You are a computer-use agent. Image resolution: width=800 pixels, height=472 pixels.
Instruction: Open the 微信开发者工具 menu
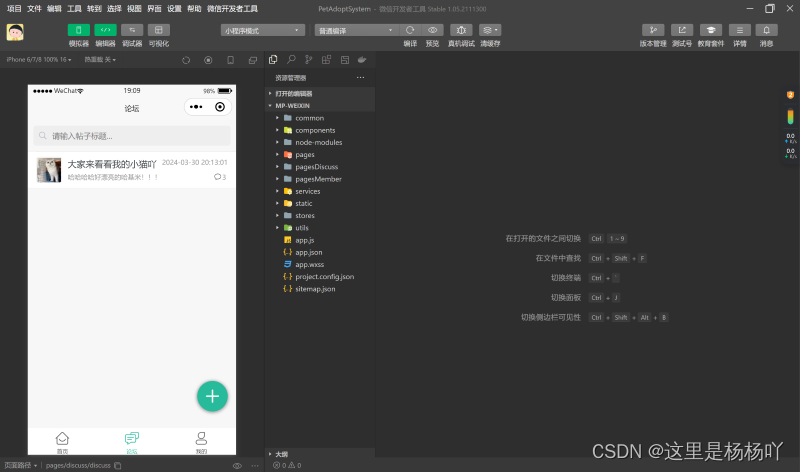[x=232, y=9]
